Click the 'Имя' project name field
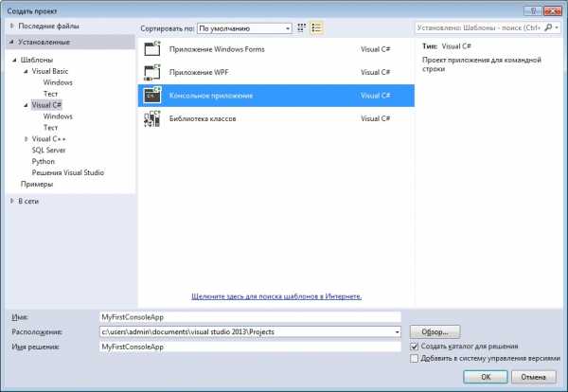The width and height of the screenshot is (568, 392). (x=250, y=317)
